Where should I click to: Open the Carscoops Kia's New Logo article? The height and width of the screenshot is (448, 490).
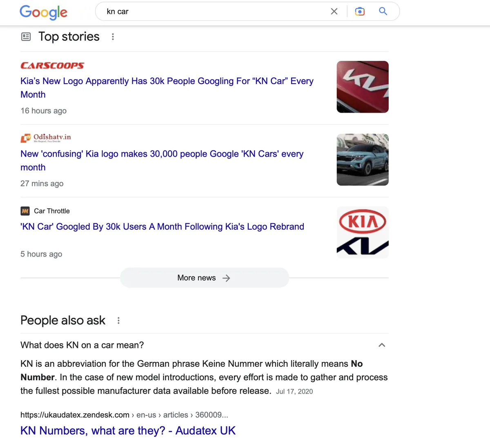pyautogui.click(x=167, y=88)
